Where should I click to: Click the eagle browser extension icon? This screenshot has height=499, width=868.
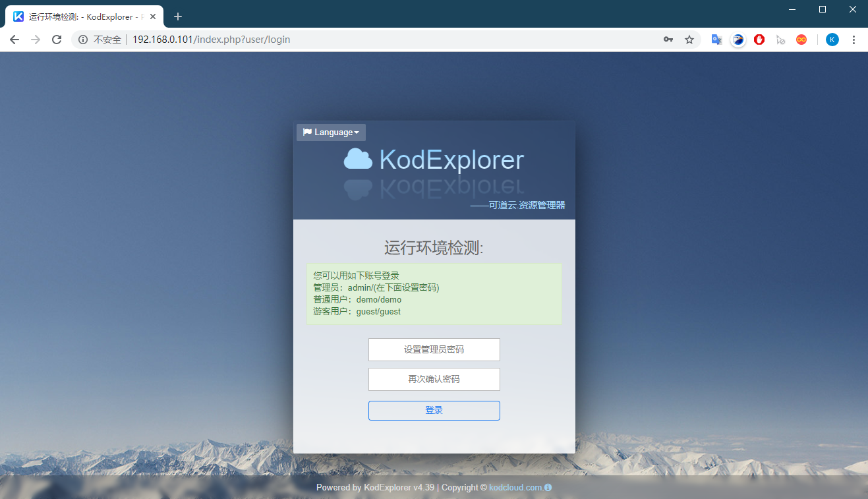click(x=738, y=40)
